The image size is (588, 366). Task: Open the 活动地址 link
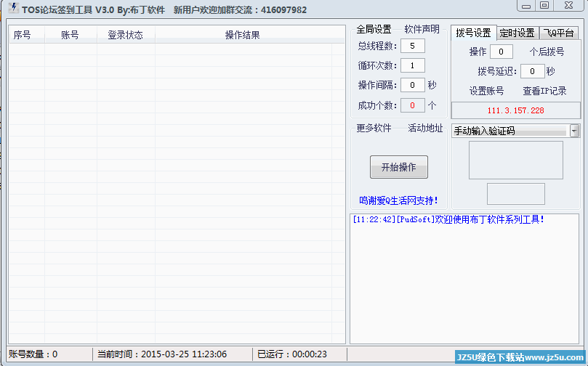tap(425, 128)
